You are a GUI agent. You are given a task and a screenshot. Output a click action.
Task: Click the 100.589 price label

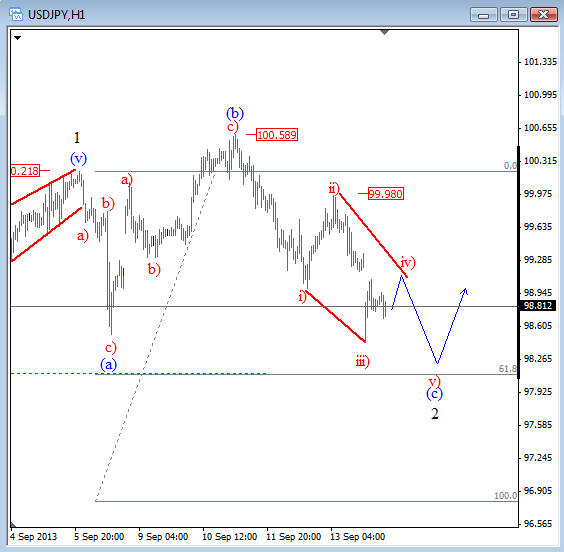pyautogui.click(x=277, y=135)
